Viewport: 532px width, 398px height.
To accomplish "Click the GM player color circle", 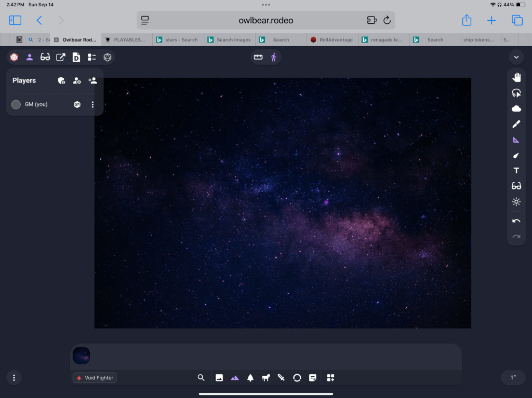I will tap(16, 105).
